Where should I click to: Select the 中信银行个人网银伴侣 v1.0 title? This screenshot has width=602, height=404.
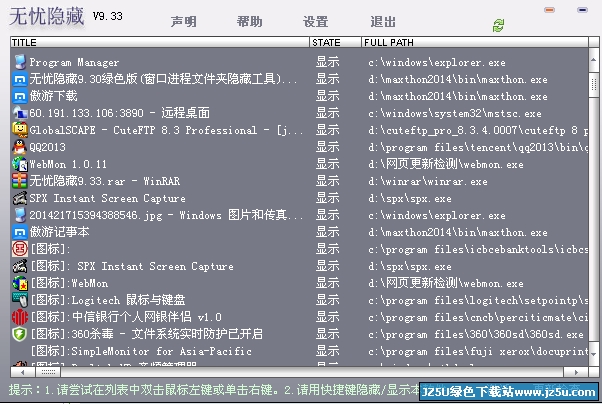pyautogui.click(x=126, y=317)
